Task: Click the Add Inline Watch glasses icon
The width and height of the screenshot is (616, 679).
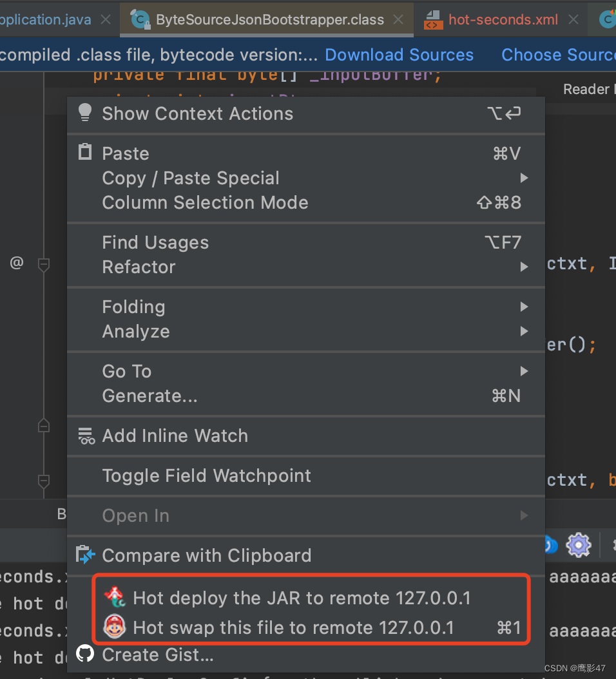Action: [86, 435]
